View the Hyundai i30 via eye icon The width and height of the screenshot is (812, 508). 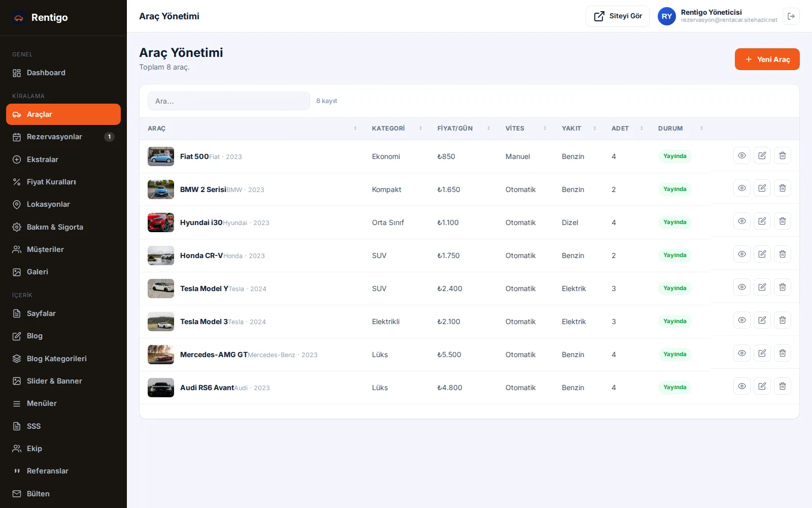pos(742,221)
